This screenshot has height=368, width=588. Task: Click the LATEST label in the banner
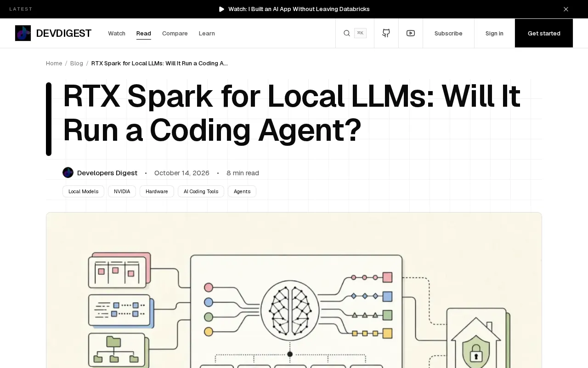[x=21, y=9]
